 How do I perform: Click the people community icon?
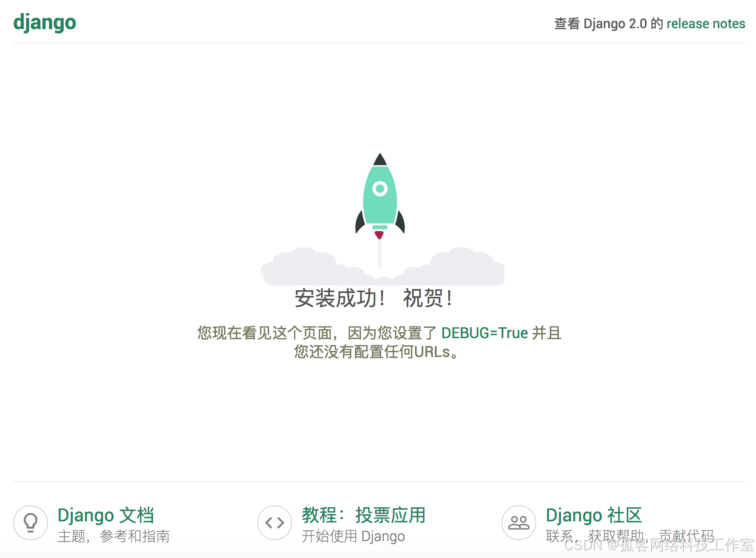pyautogui.click(x=519, y=523)
